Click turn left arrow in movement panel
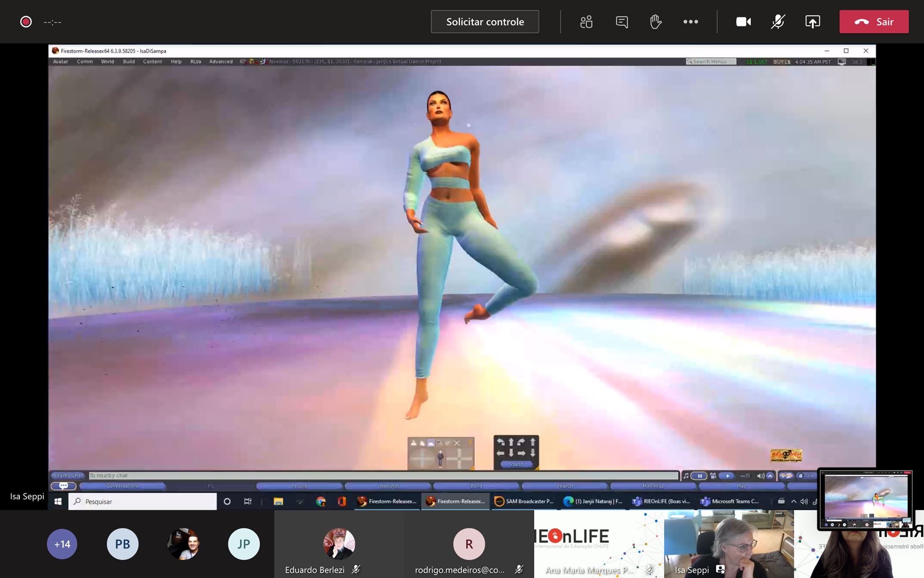 (x=501, y=442)
